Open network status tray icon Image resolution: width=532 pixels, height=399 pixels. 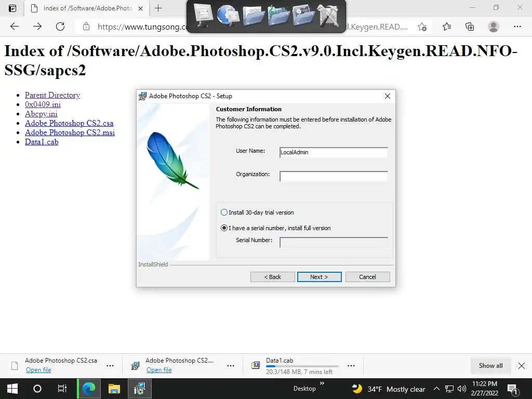pos(449,389)
